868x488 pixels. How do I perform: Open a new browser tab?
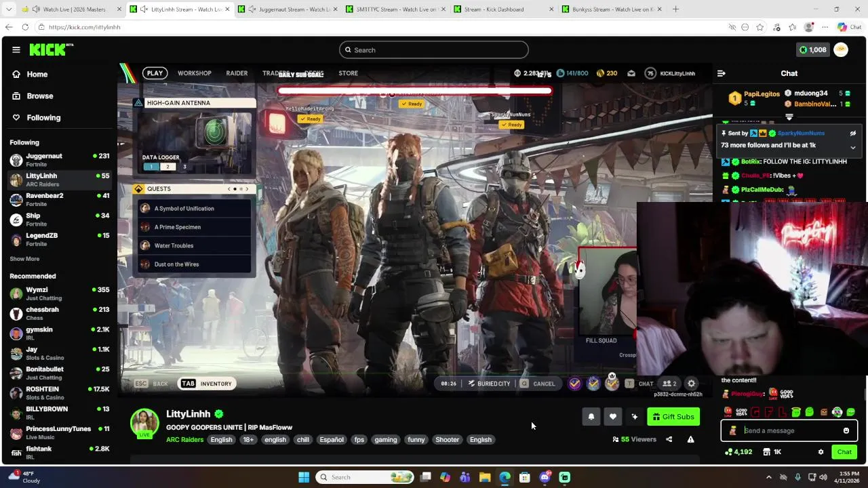pos(675,9)
